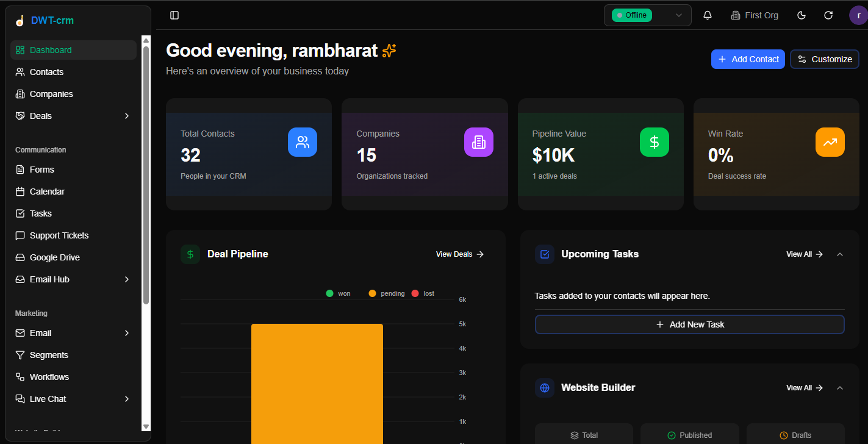This screenshot has width=868, height=444.
Task: Open the Calendar page
Action: click(x=73, y=192)
